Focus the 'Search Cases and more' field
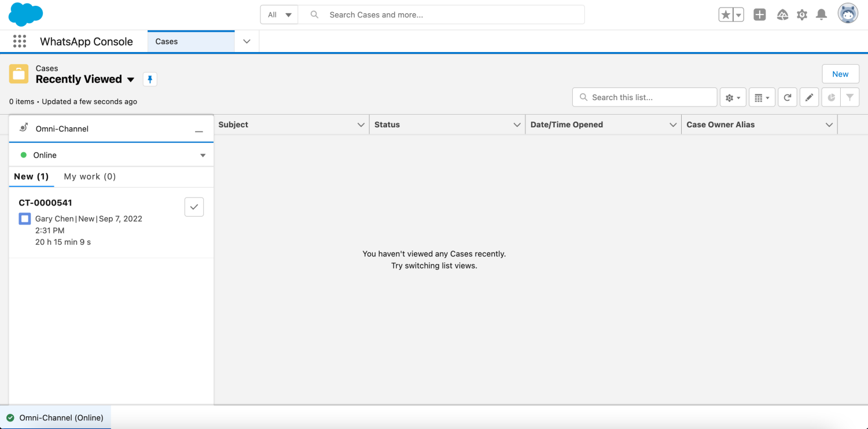This screenshot has height=429, width=868. click(442, 14)
